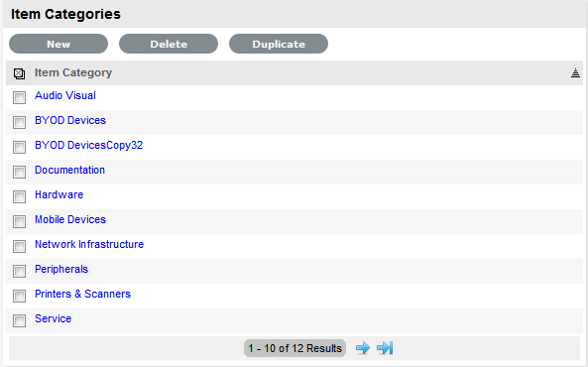Image resolution: width=588 pixels, height=367 pixels.
Task: Check the Network Infrastructure checkbox
Action: [x=19, y=246]
